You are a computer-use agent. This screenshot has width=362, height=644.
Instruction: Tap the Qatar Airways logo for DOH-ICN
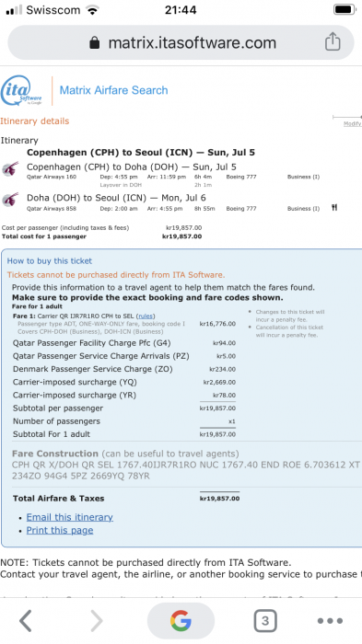click(x=10, y=200)
